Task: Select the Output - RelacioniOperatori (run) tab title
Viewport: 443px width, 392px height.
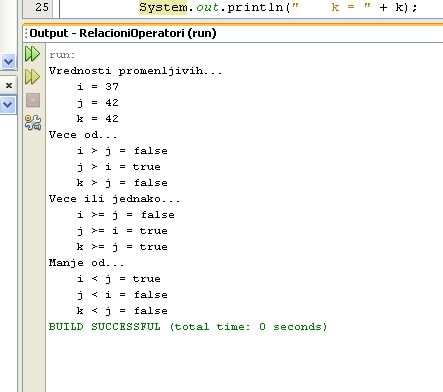Action: point(123,33)
